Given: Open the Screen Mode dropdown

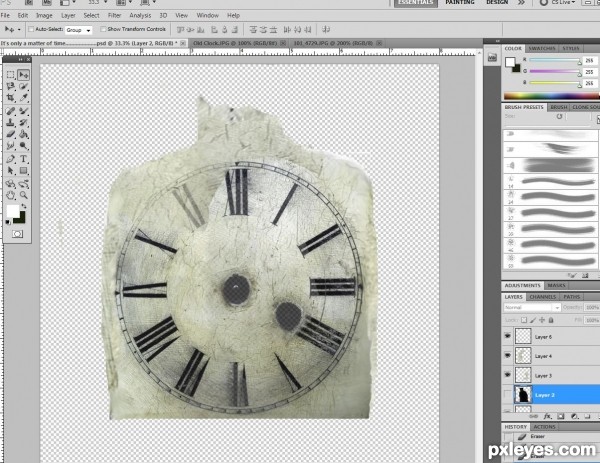Looking at the screenshot, I should [x=148, y=2].
